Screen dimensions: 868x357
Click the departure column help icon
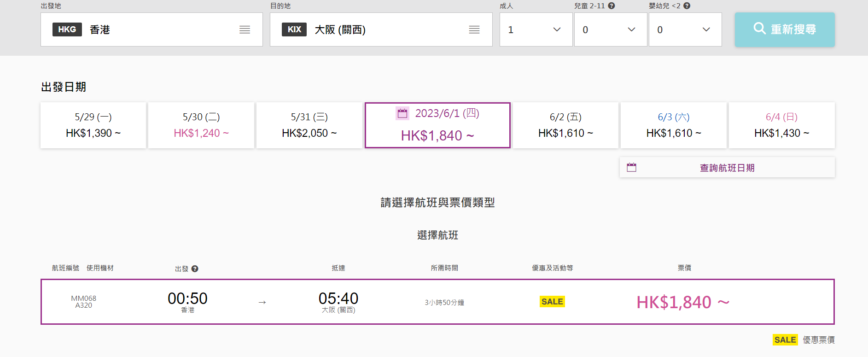click(x=195, y=269)
